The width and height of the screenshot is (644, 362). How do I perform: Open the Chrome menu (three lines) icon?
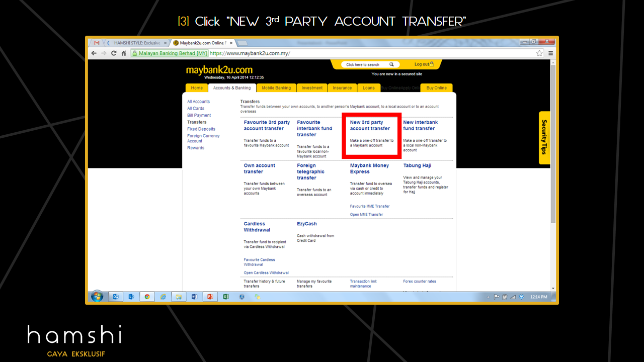point(550,53)
